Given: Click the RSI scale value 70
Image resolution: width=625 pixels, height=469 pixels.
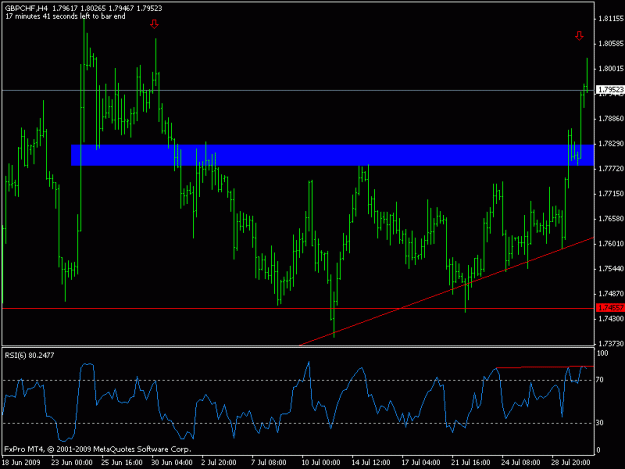Looking at the screenshot, I should point(599,380).
